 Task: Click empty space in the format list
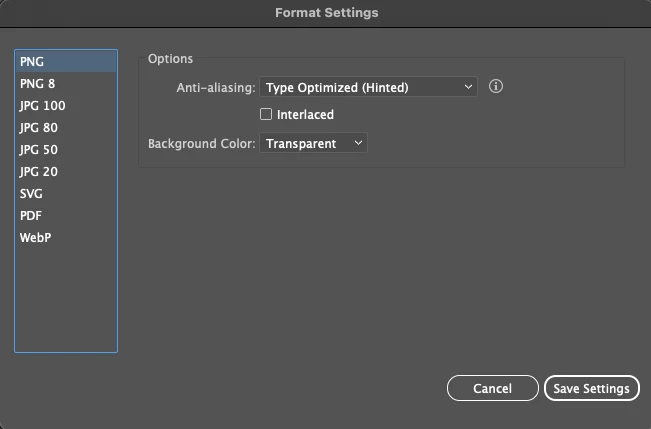(66, 300)
